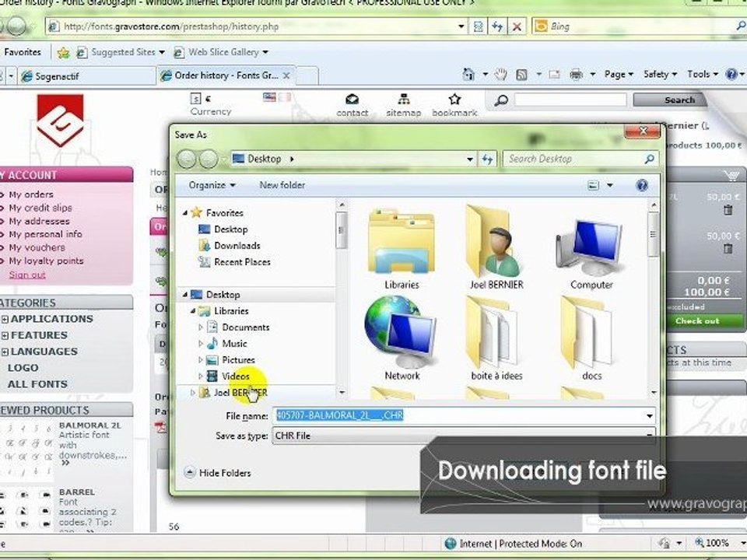The height and width of the screenshot is (560, 747).
Task: Click in the Search Desktop field
Action: (x=574, y=159)
